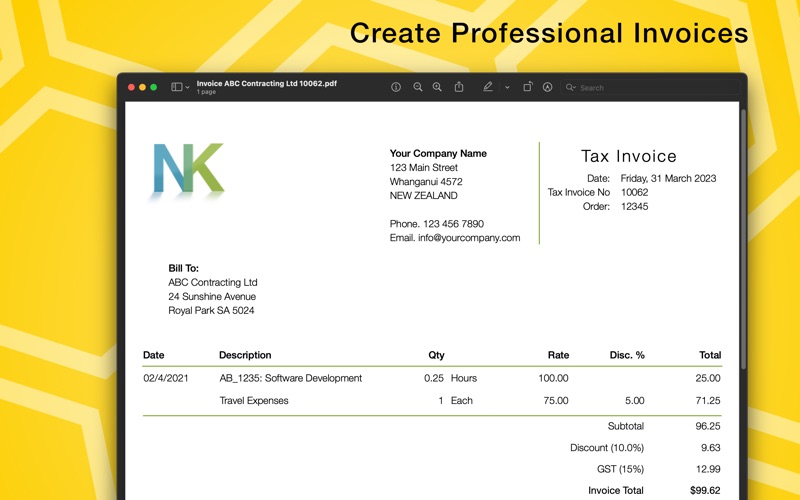The height and width of the screenshot is (500, 800).
Task: Open the search options magnifier dropdown
Action: (x=571, y=87)
